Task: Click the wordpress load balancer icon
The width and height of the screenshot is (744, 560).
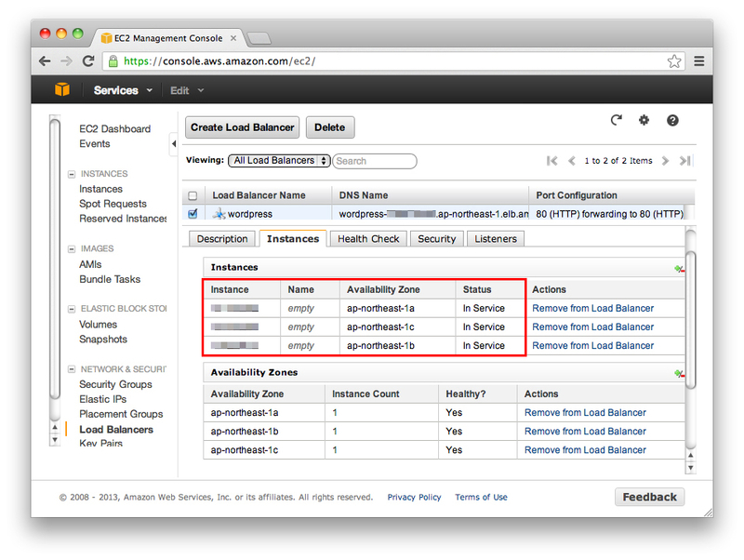Action: pos(219,214)
